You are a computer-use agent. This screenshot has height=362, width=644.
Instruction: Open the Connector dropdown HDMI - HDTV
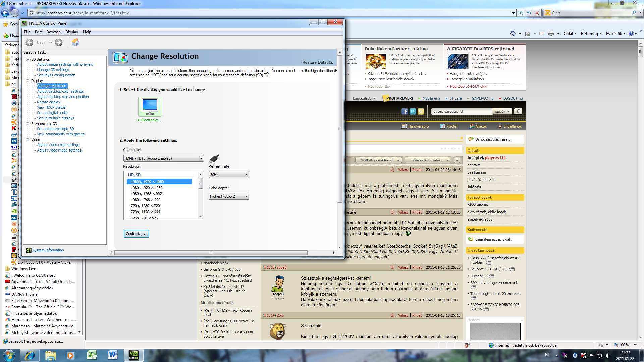(x=163, y=158)
